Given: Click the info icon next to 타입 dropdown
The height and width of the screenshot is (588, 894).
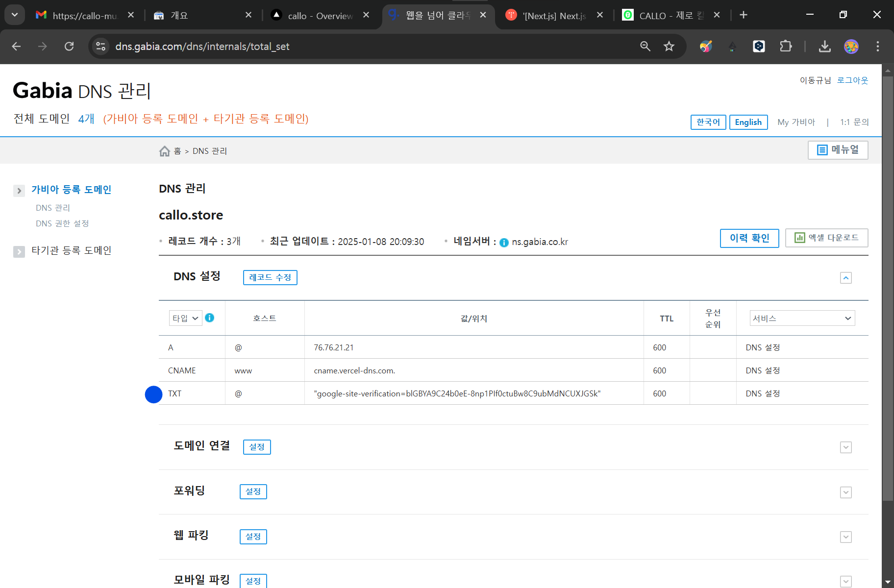Looking at the screenshot, I should tap(209, 318).
